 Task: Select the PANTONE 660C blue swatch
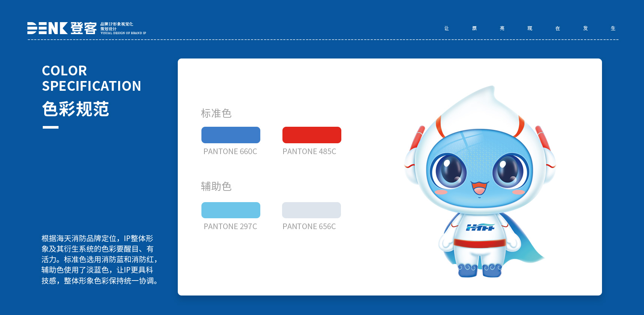pos(231,135)
